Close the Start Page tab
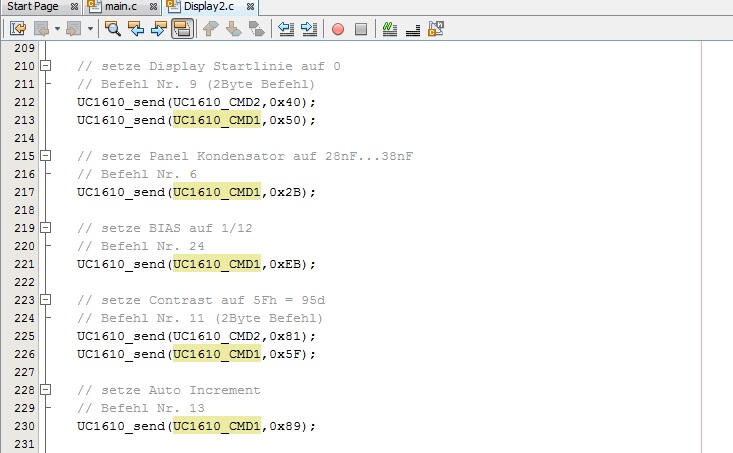This screenshot has width=733, height=453. 74,7
